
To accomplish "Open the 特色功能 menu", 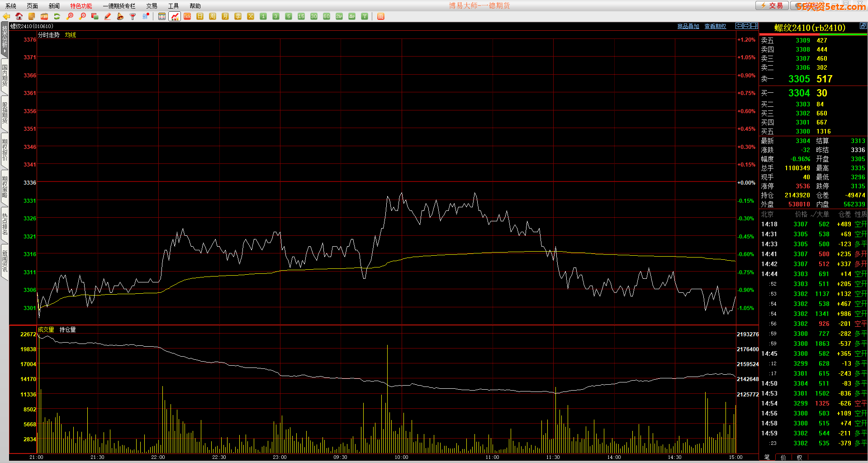I will [x=81, y=6].
